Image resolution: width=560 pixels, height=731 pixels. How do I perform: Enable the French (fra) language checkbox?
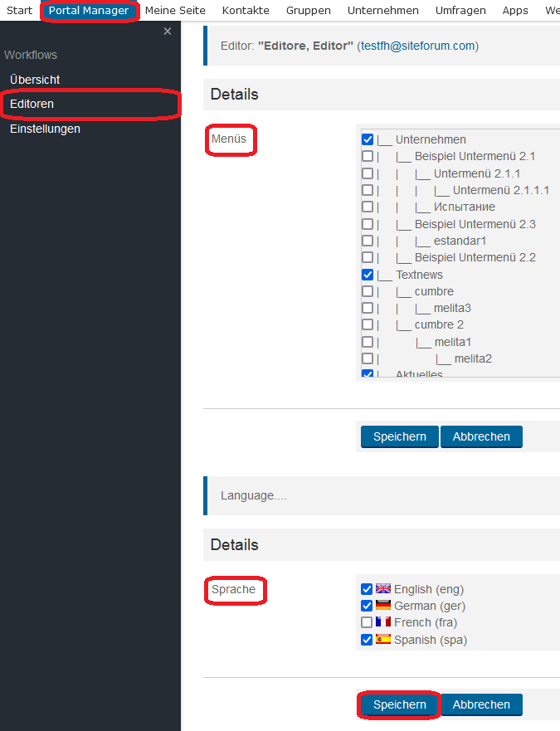367,622
